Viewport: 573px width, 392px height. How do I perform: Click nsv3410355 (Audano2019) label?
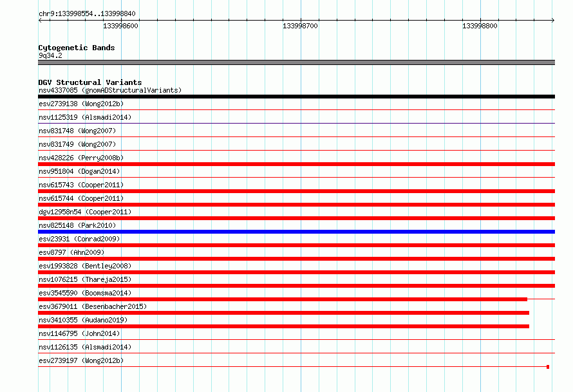click(83, 320)
